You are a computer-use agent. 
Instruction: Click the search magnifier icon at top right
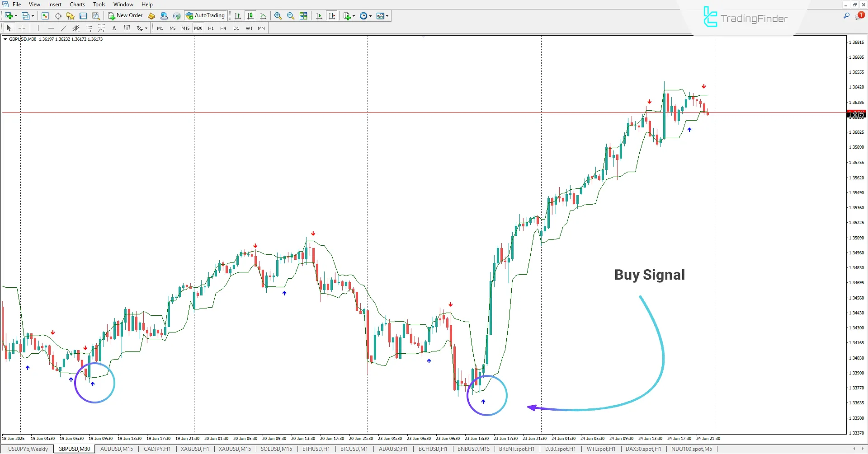tap(846, 16)
